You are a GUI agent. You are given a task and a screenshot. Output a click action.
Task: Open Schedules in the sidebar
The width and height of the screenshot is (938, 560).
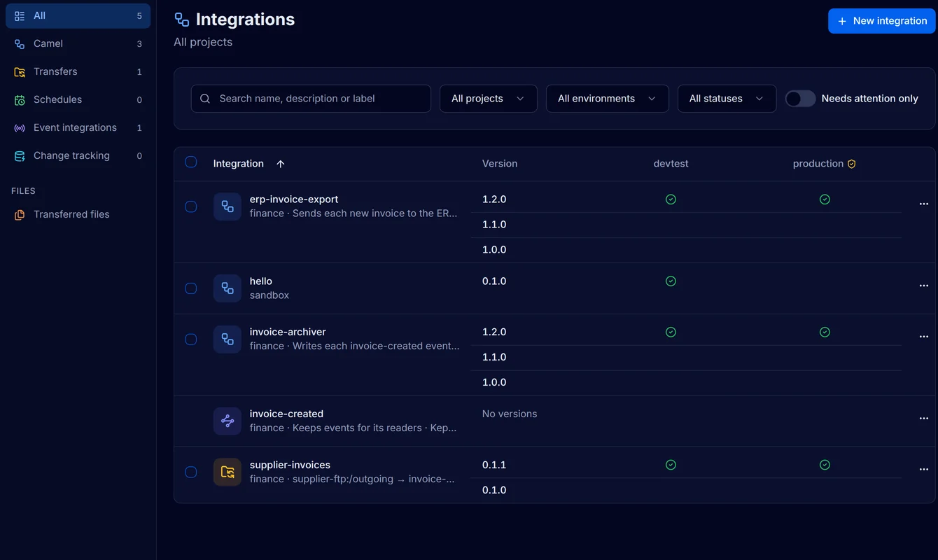78,99
